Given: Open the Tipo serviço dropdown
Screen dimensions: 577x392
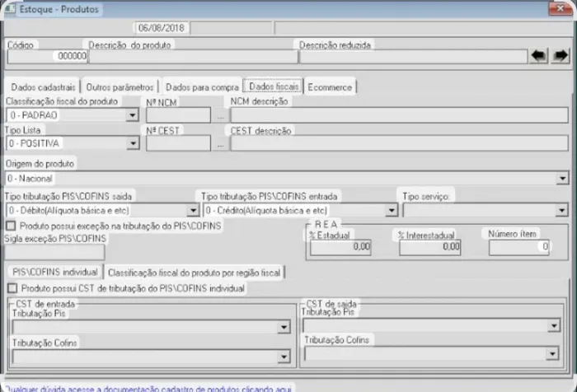Looking at the screenshot, I should click(562, 211).
